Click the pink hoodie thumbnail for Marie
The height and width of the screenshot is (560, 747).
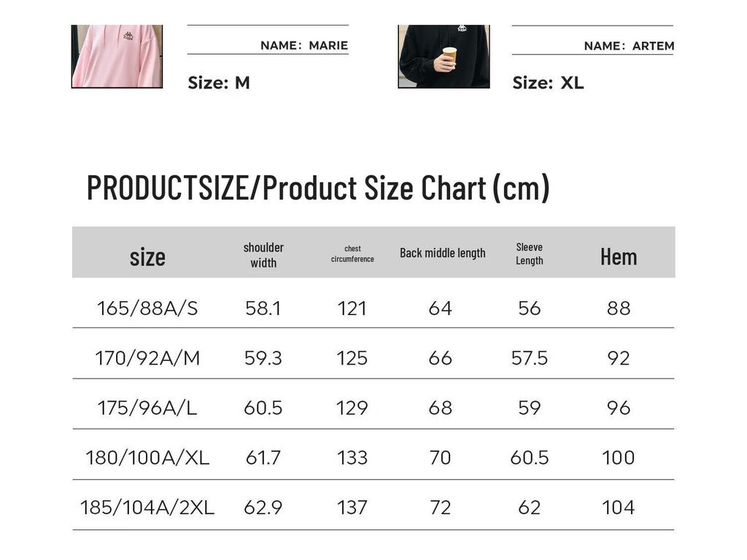pos(117,56)
